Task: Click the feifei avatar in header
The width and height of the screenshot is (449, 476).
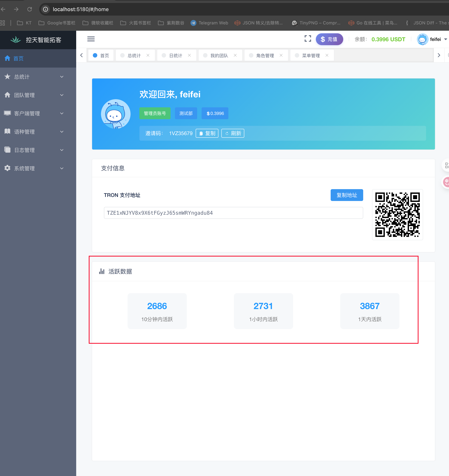Action: (x=422, y=39)
